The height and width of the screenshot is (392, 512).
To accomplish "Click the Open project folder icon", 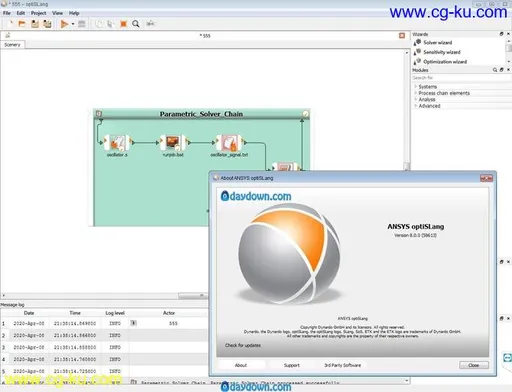I will 22,24.
